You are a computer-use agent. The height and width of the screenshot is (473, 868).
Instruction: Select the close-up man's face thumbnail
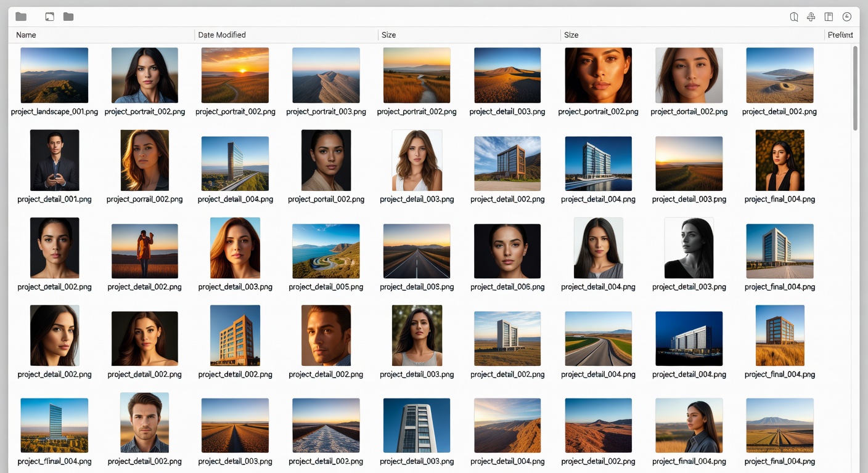click(326, 335)
